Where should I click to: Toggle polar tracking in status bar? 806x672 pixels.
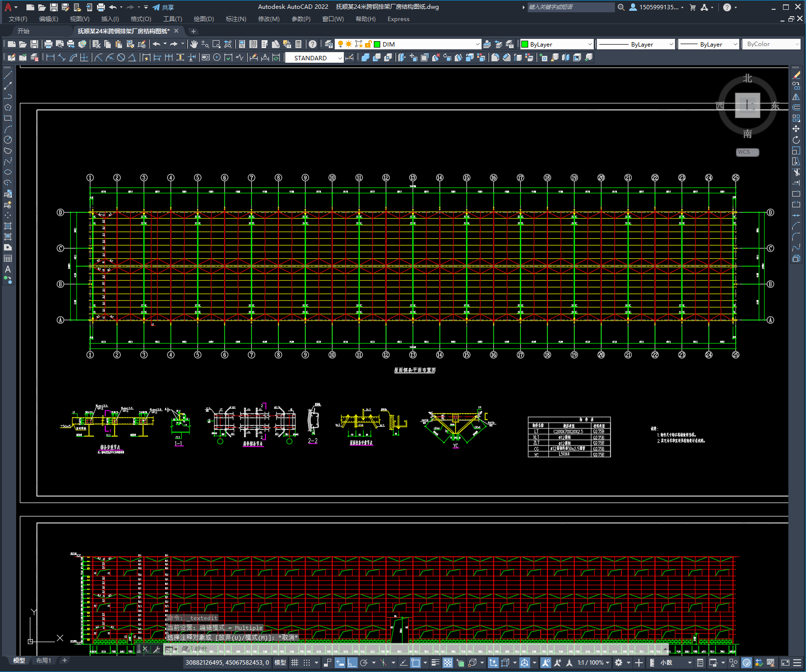pyautogui.click(x=364, y=663)
